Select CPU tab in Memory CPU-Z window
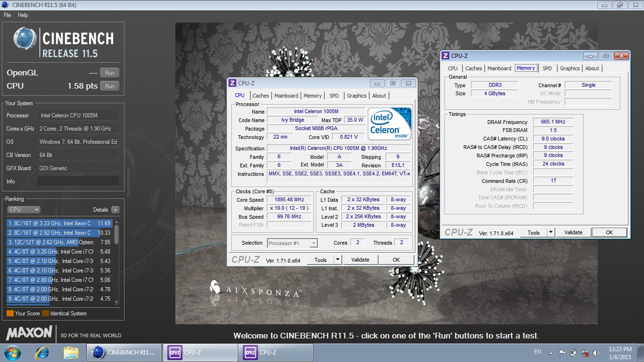 click(x=453, y=68)
